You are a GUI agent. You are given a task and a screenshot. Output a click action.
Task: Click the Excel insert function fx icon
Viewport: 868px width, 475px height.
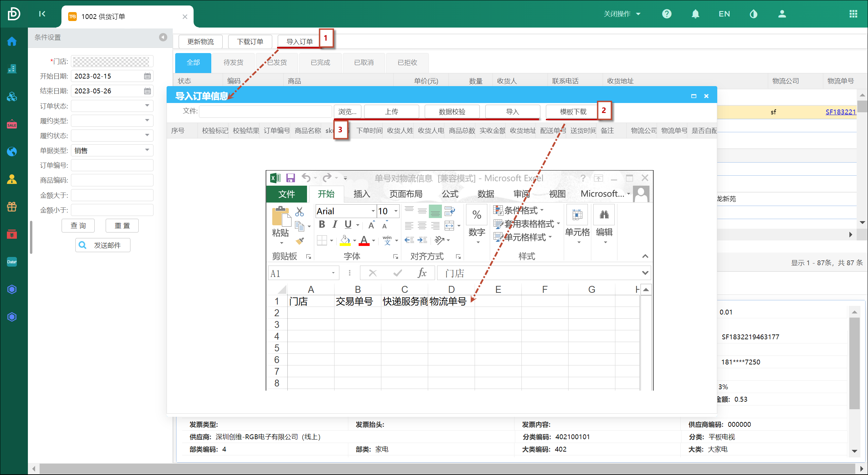pos(422,273)
